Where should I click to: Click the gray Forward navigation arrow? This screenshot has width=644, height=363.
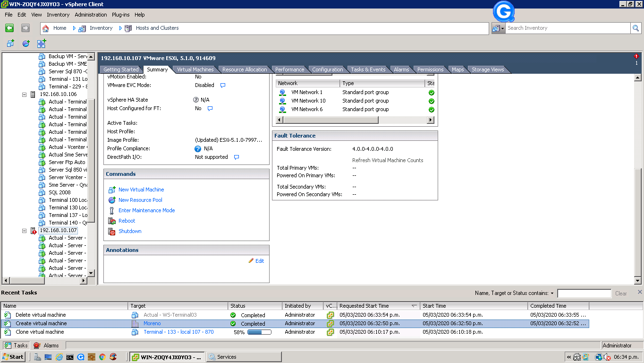pyautogui.click(x=25, y=28)
